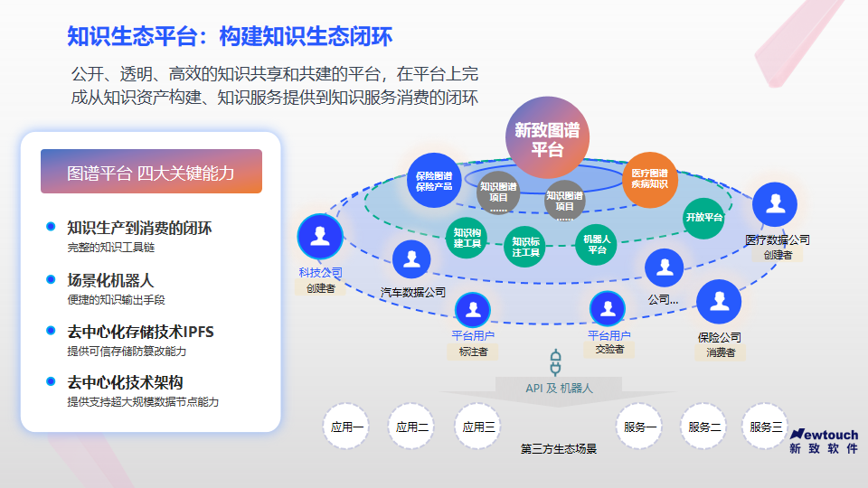The height and width of the screenshot is (488, 868).
Task: Click the 创建者 tag under 科技公司
Action: [x=320, y=288]
